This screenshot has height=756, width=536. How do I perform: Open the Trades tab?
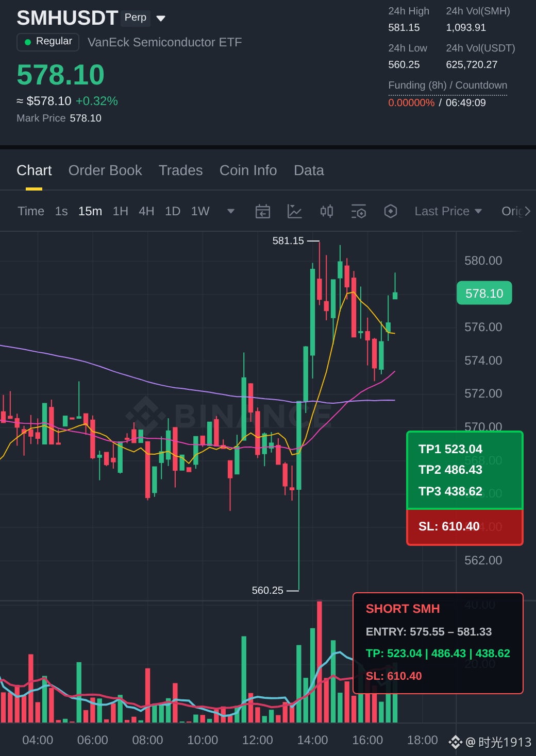(181, 170)
